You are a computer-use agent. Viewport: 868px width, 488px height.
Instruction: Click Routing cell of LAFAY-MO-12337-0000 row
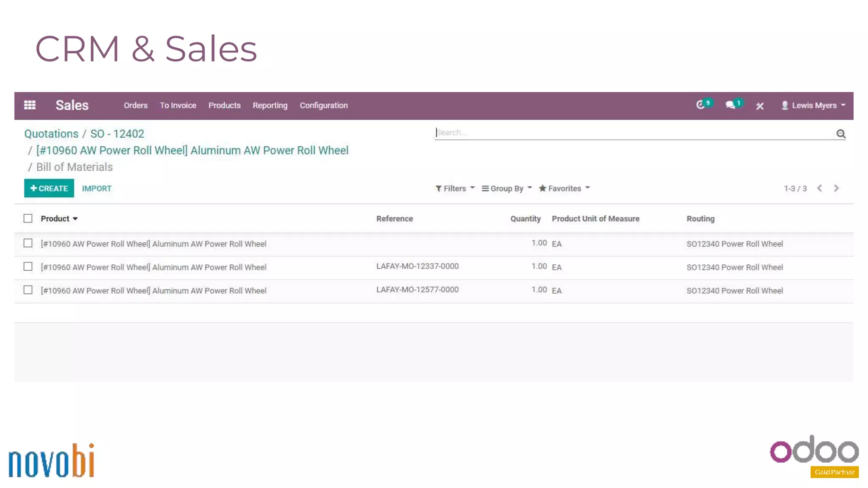coord(734,267)
